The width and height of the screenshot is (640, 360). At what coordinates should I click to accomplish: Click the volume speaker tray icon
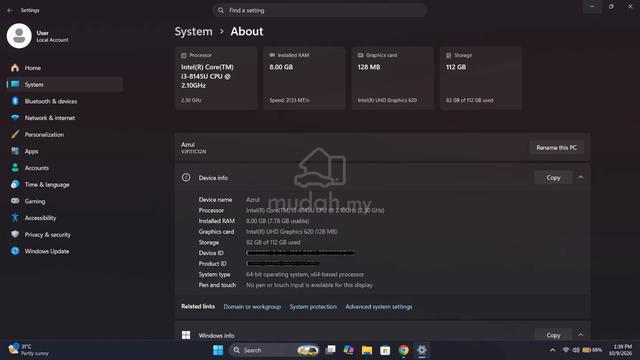point(576,350)
